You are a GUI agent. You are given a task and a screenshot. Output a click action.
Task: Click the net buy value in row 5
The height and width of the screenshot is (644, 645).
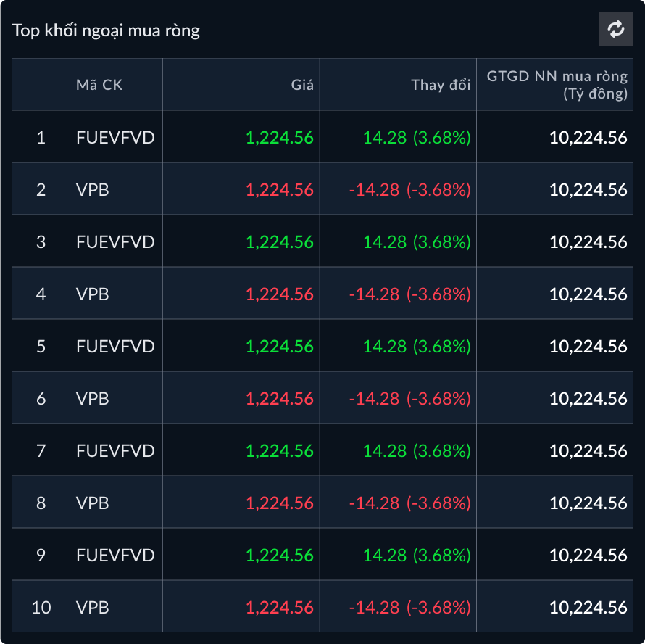tap(588, 346)
